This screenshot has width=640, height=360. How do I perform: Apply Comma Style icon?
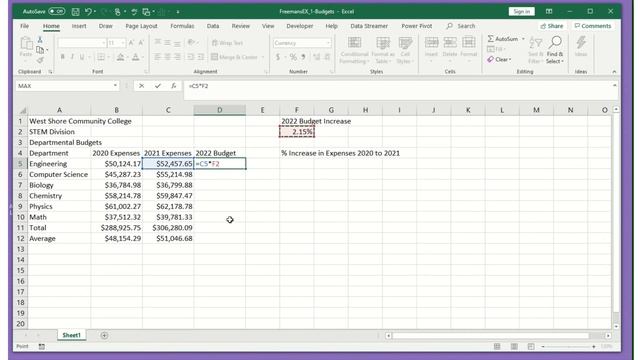(x=303, y=57)
